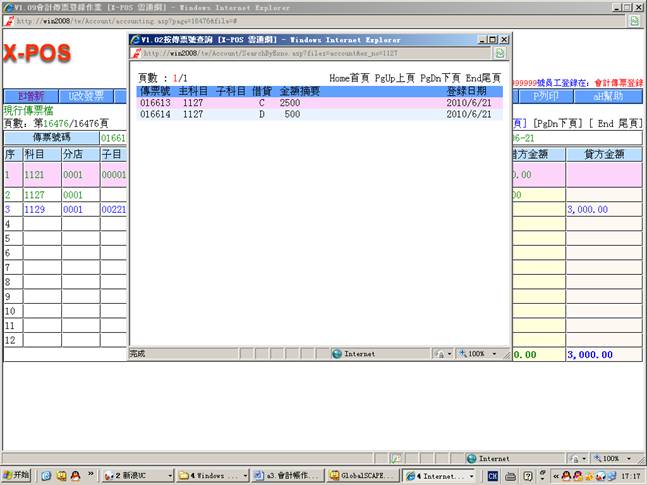The width and height of the screenshot is (647, 485).
Task: Open the 100% zoom dropdown in main status bar
Action: click(611, 458)
